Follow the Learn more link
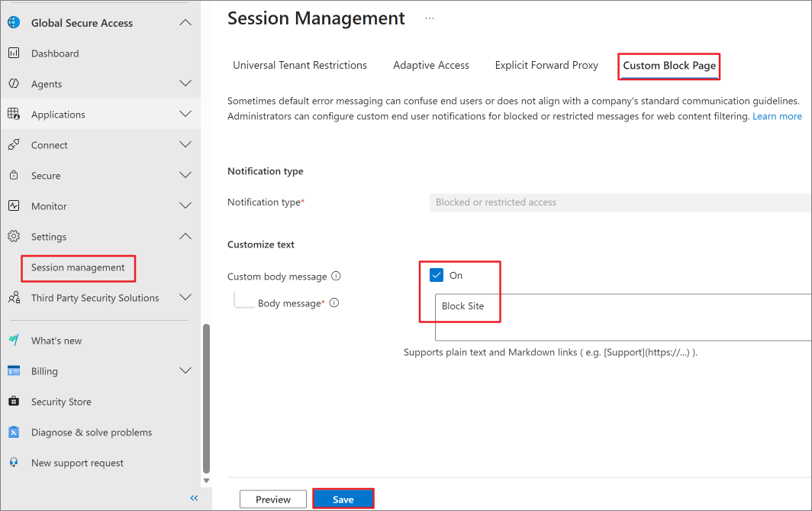 pos(777,116)
